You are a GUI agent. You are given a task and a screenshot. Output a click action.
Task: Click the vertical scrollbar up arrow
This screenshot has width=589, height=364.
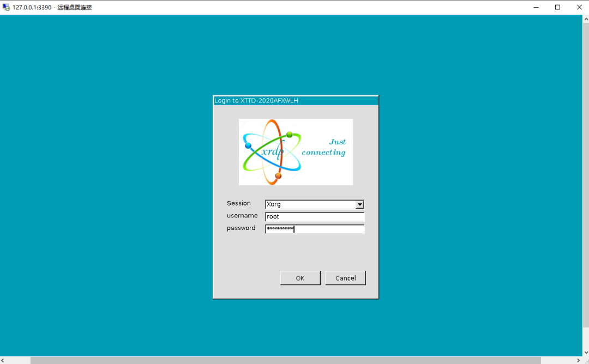point(586,19)
